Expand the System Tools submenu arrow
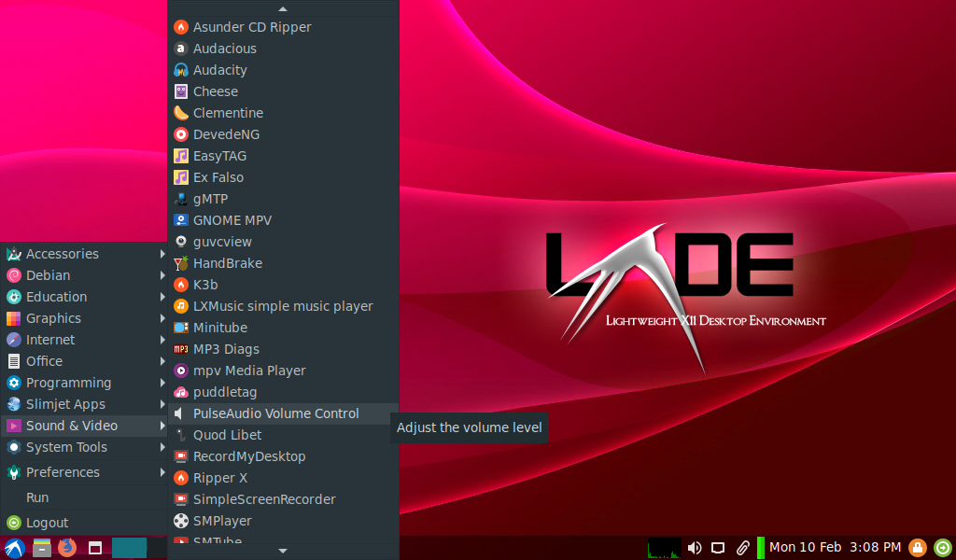956x560 pixels. click(162, 447)
